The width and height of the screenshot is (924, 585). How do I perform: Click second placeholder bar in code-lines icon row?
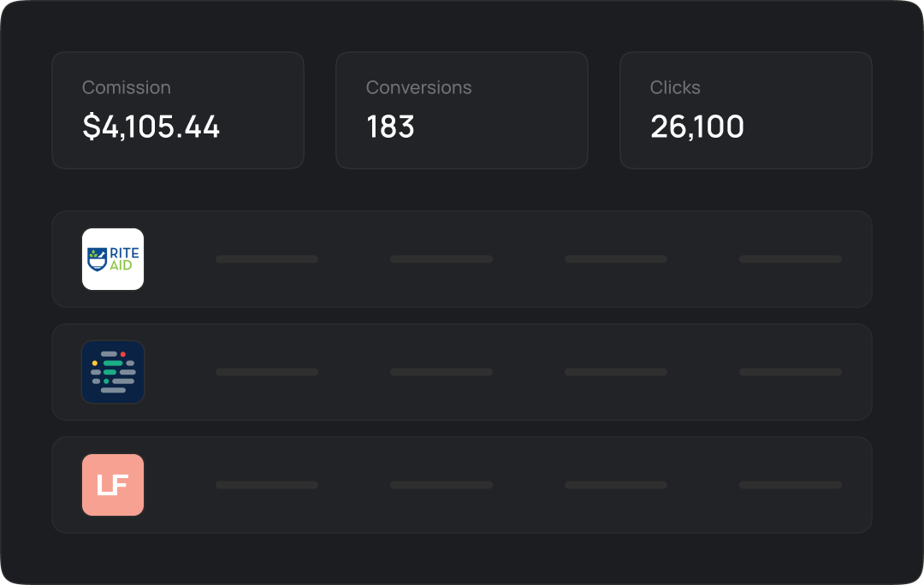pyautogui.click(x=441, y=372)
